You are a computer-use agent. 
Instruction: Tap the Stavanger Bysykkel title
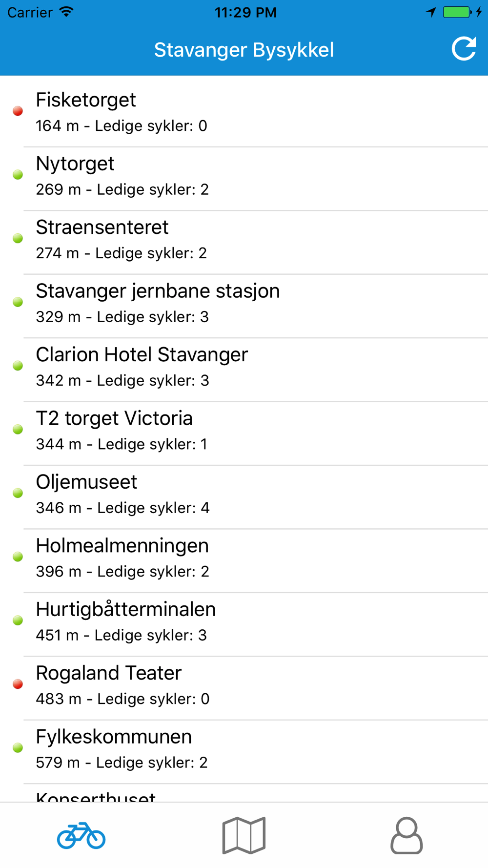244,50
